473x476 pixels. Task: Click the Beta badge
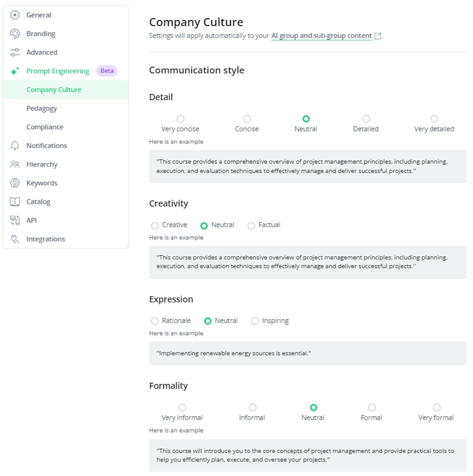(x=107, y=71)
